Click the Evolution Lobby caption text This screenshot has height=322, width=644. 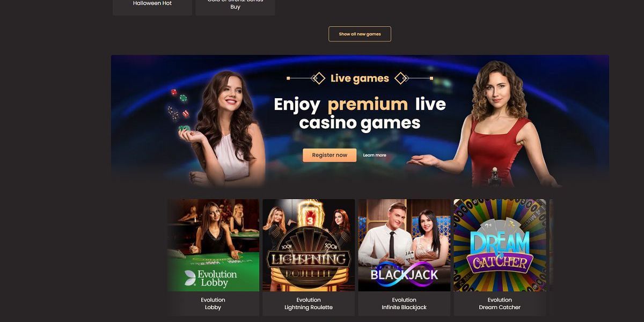[x=213, y=304]
